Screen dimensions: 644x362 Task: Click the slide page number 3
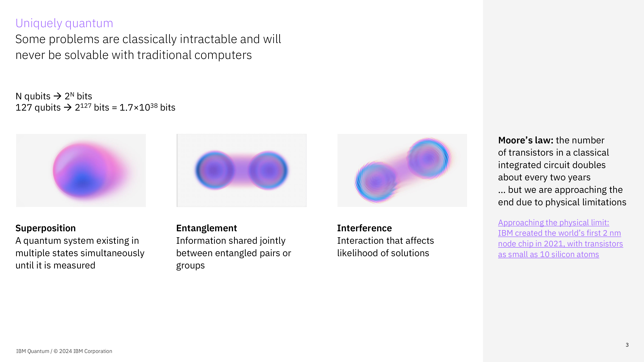[x=627, y=345]
